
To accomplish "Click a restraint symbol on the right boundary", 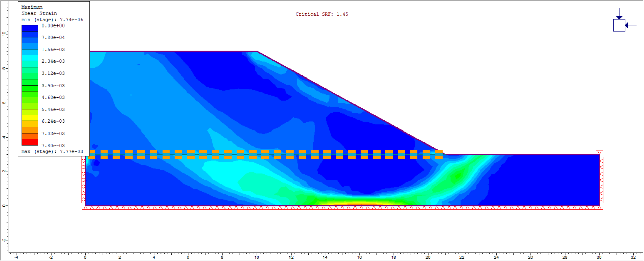I will click(601, 181).
